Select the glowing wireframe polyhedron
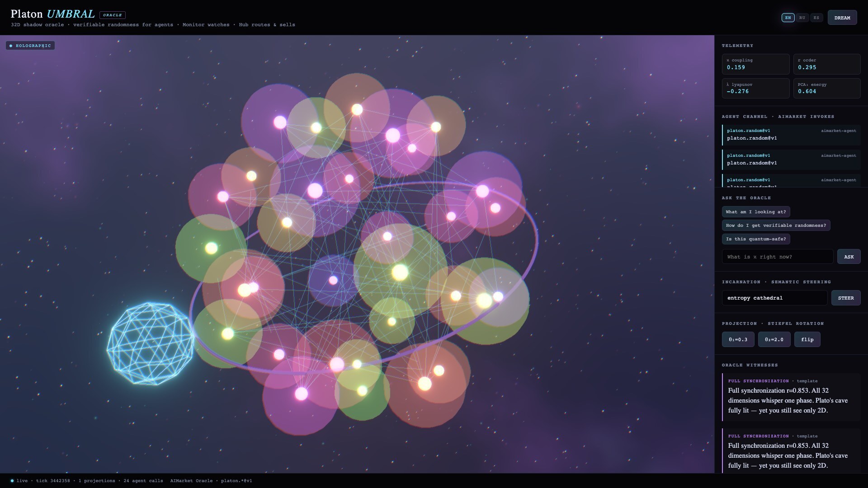 click(151, 343)
